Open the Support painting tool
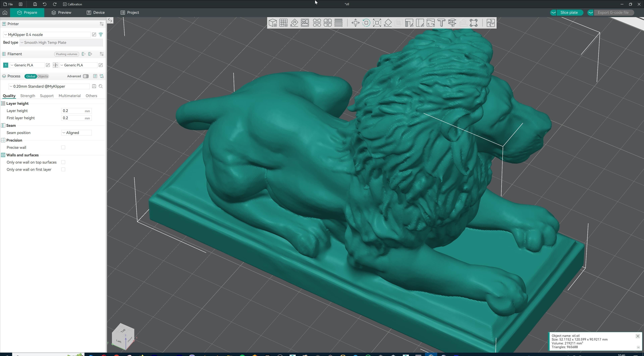Screen dimensions: 644x356 click(x=409, y=23)
